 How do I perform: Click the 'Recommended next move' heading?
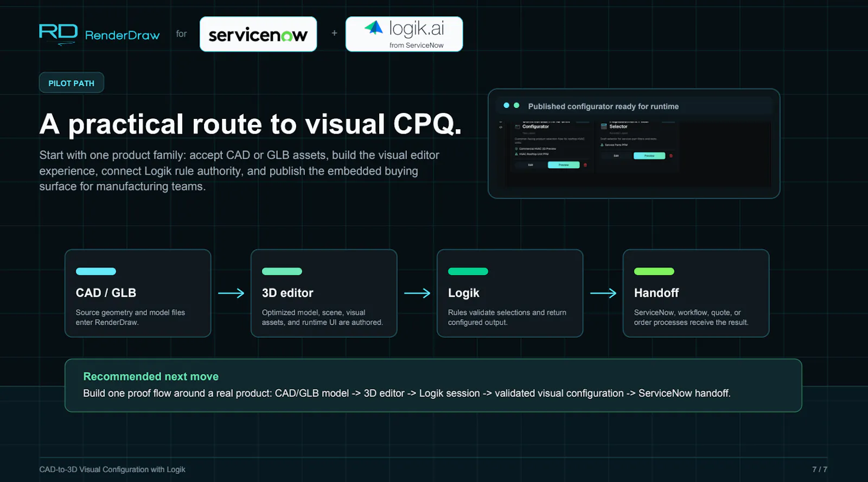(x=151, y=376)
